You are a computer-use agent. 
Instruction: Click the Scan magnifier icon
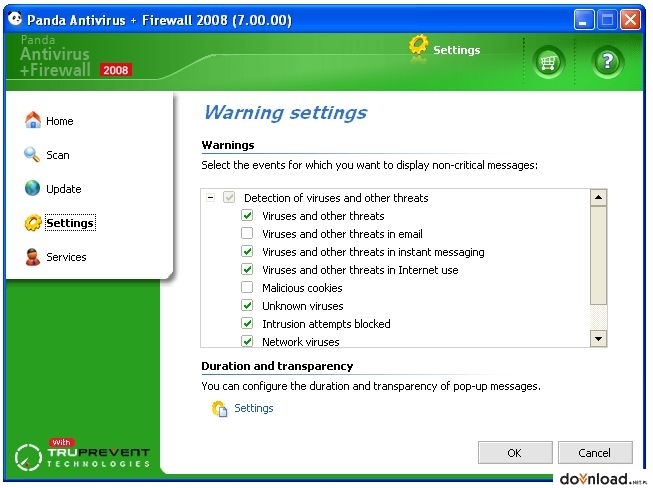click(32, 154)
